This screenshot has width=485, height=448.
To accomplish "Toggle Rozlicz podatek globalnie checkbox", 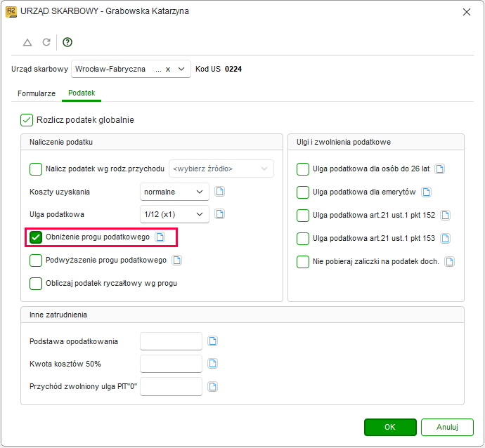I will [27, 120].
